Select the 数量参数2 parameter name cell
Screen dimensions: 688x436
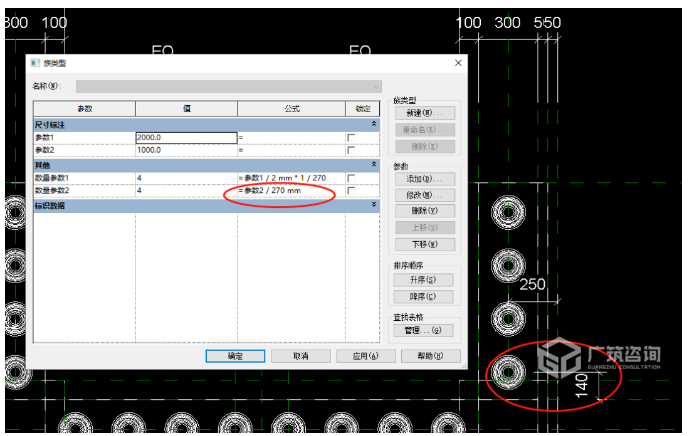click(x=85, y=191)
